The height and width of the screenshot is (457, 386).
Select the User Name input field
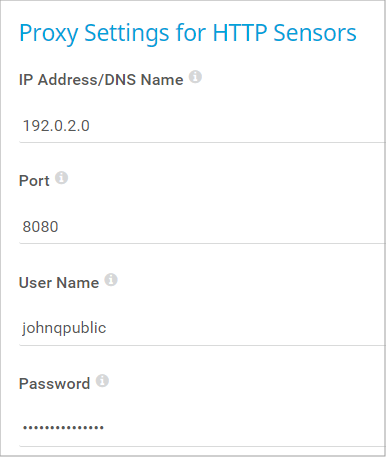(x=202, y=328)
